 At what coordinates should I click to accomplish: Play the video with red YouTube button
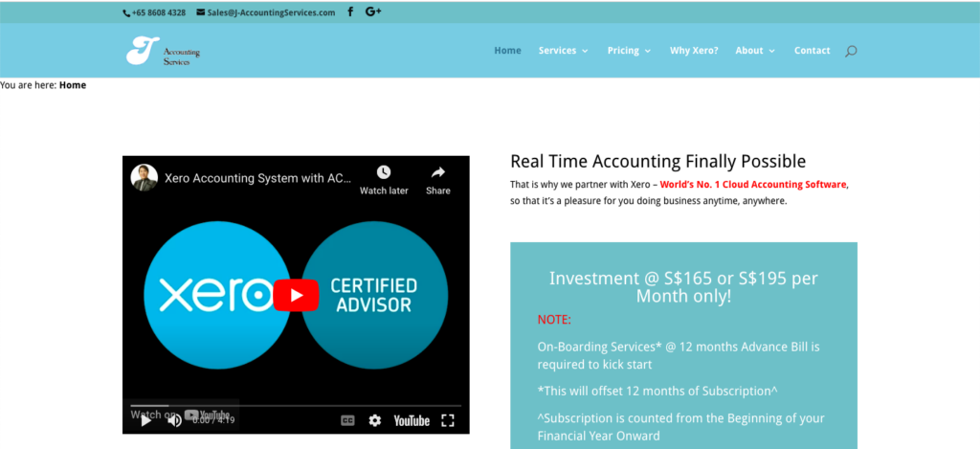[x=297, y=295]
